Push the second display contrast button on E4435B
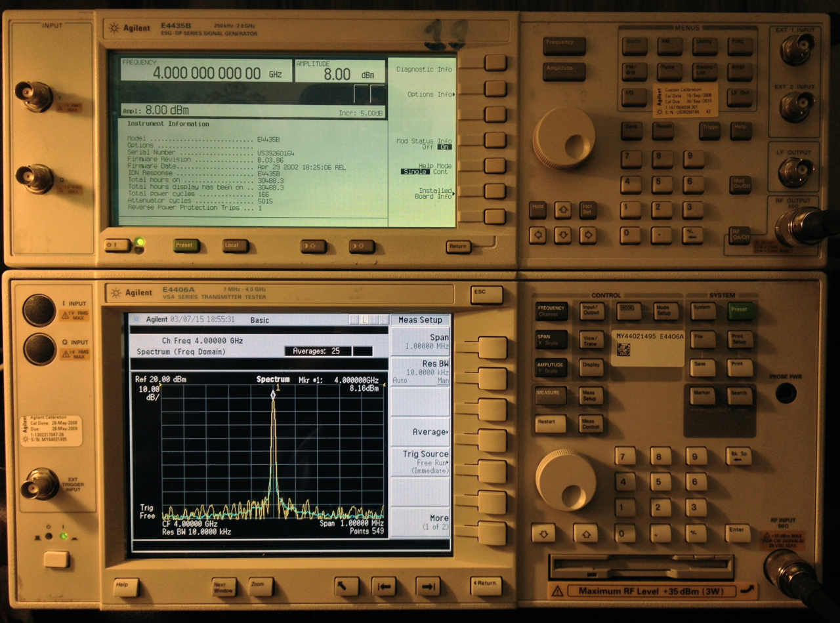 [362, 247]
